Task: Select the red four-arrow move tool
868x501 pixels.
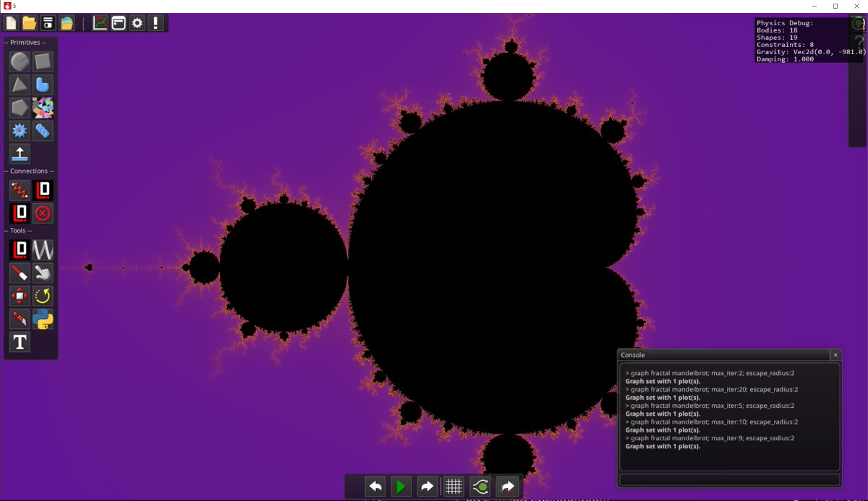Action: pos(20,296)
